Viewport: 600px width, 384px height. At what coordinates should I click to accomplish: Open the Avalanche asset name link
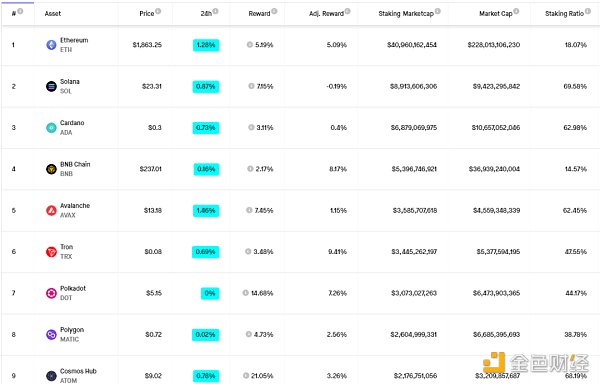coord(75,205)
